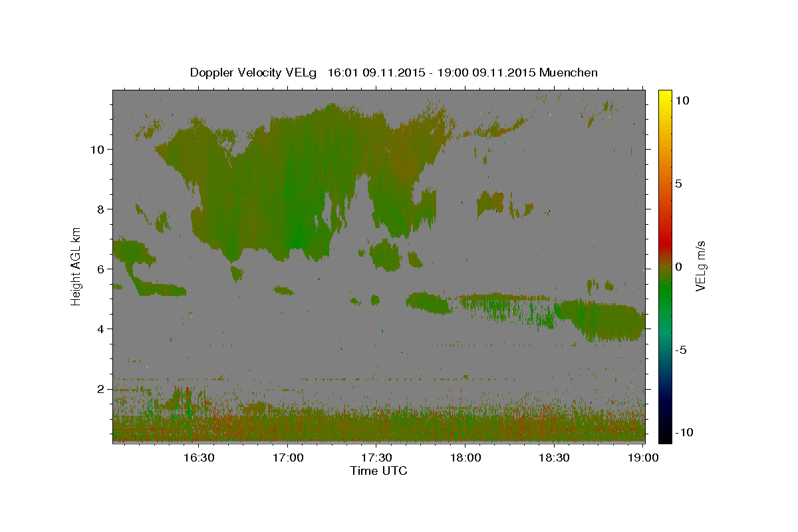The height and width of the screenshot is (532, 798).
Task: Click the cloud layer near 18:45 at 4 km
Action: click(x=602, y=321)
